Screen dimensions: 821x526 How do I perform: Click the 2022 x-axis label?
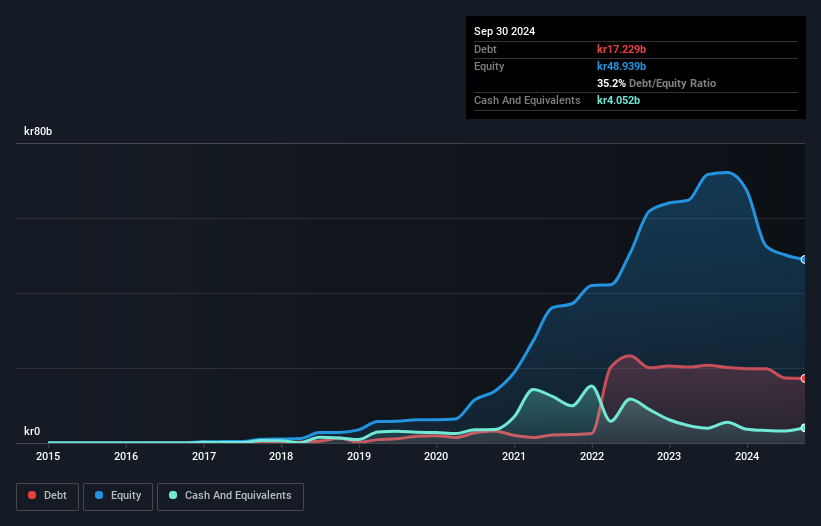592,456
